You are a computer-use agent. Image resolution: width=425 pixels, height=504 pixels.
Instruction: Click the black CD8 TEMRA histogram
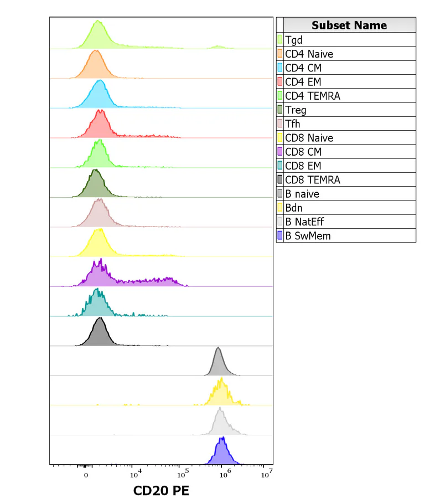(100, 335)
